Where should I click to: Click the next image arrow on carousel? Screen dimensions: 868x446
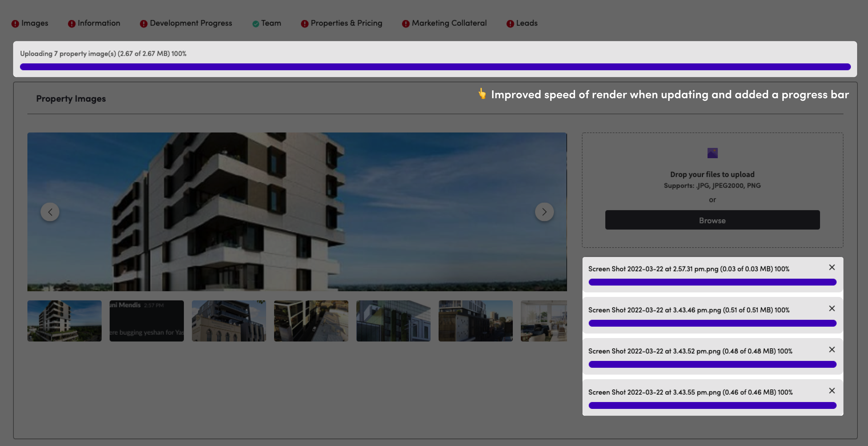coord(544,212)
